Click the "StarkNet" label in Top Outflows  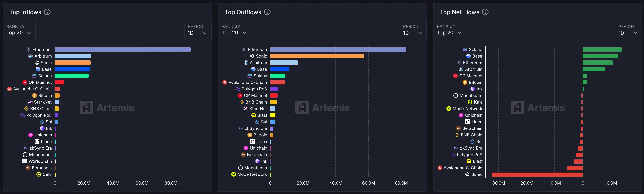pos(258,109)
